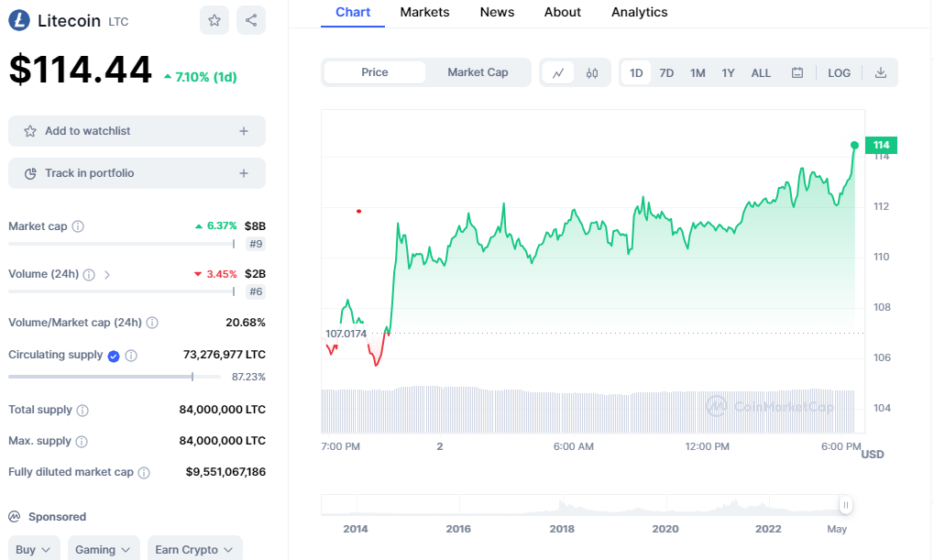Show info about Fully diluted market cap

pyautogui.click(x=144, y=473)
